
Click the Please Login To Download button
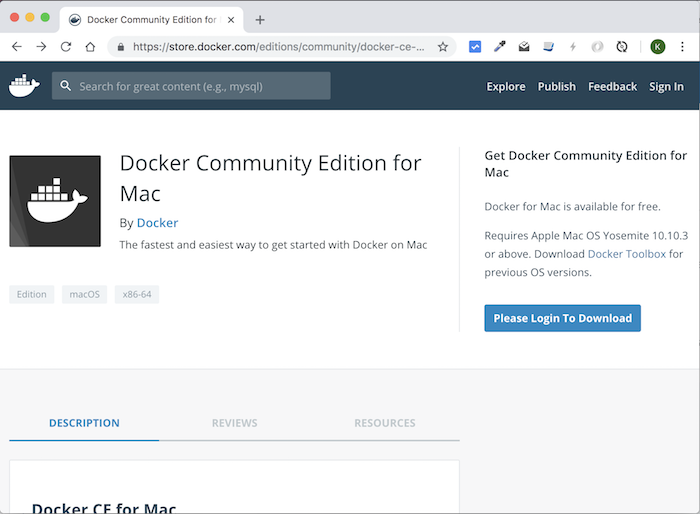[x=562, y=318]
